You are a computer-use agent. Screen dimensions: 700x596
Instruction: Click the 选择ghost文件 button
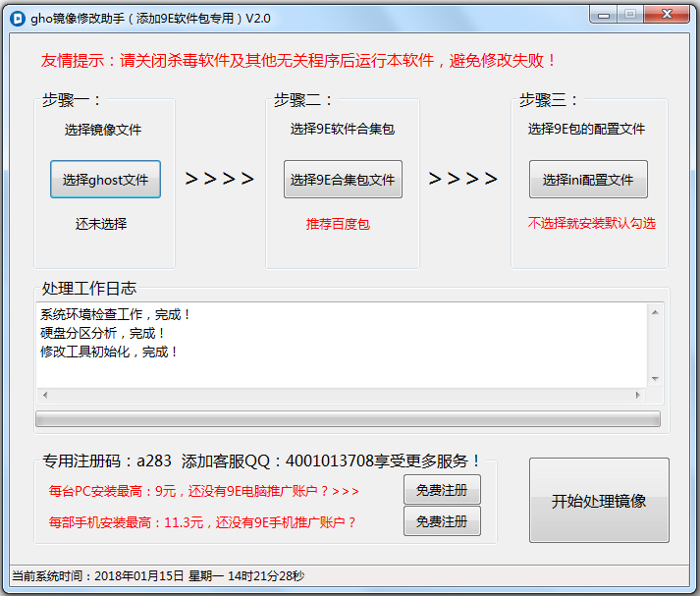pyautogui.click(x=105, y=180)
